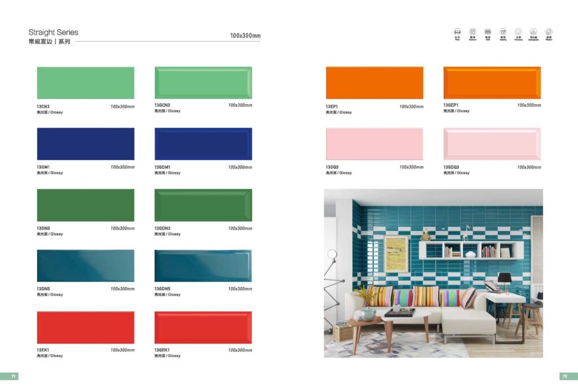The image size is (578, 392).
Task: Click the 13GEP1 product code label
Action: (x=451, y=105)
